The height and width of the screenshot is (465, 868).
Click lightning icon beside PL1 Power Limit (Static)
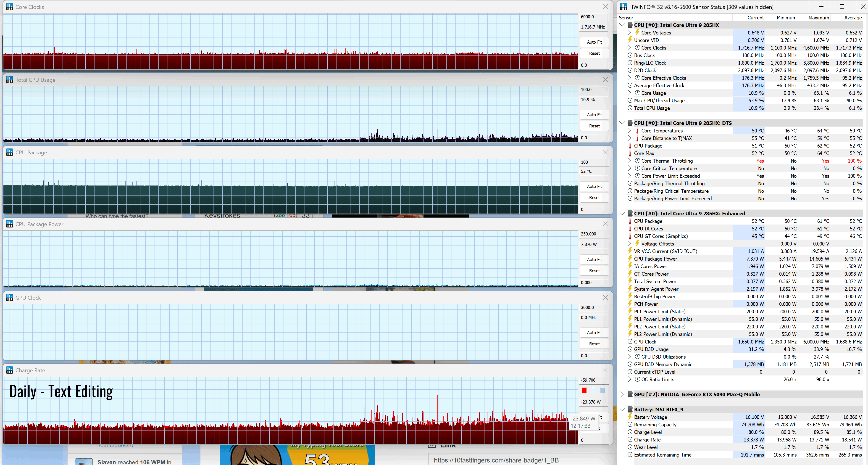point(630,311)
